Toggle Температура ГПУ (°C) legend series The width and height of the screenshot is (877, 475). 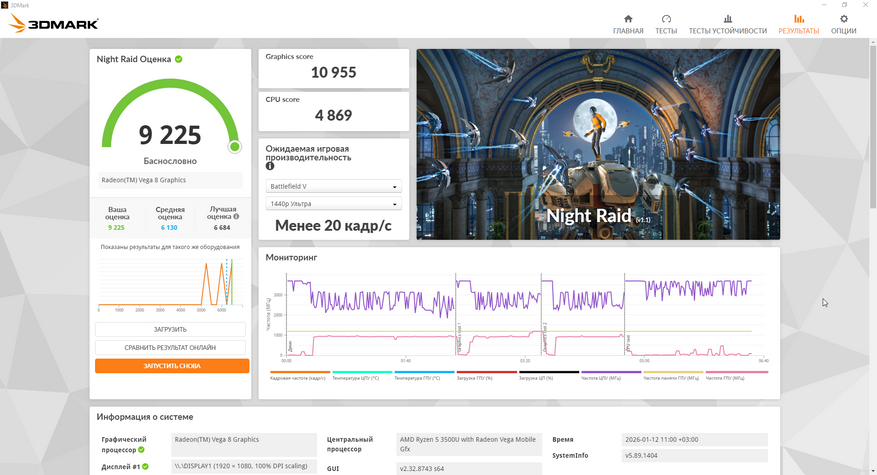(424, 375)
